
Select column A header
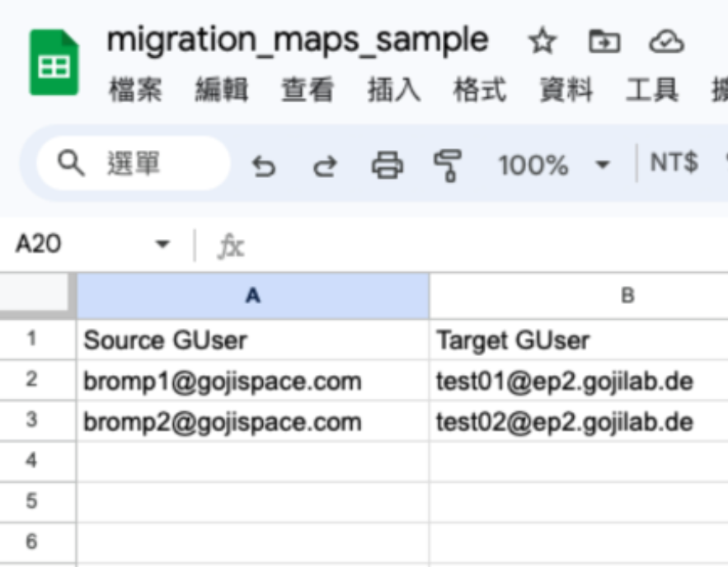253,296
